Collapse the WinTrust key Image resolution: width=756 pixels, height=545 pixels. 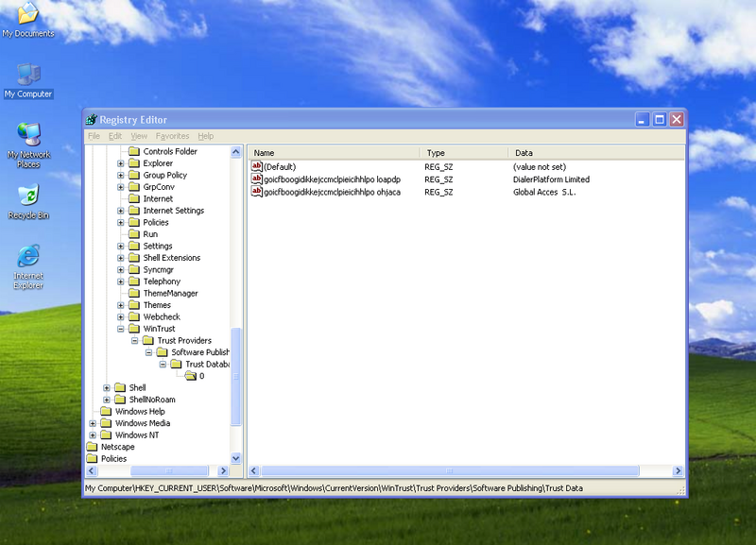coord(121,329)
